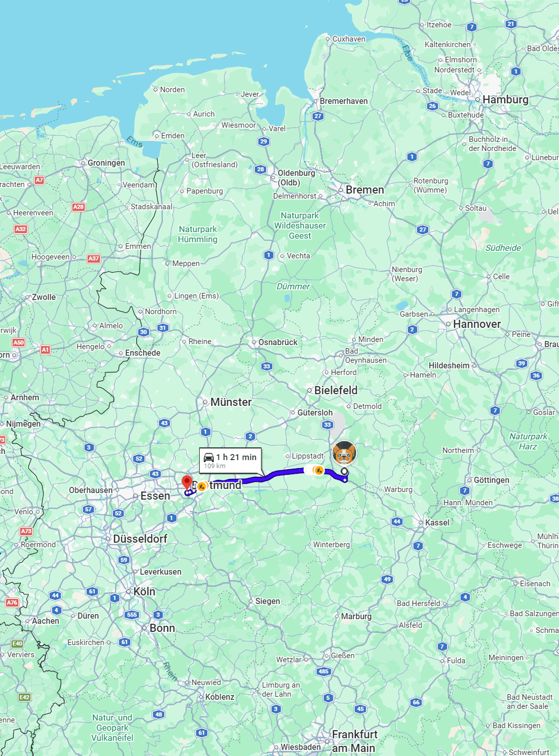Click the E40 road shield near Verviers

(x=17, y=644)
